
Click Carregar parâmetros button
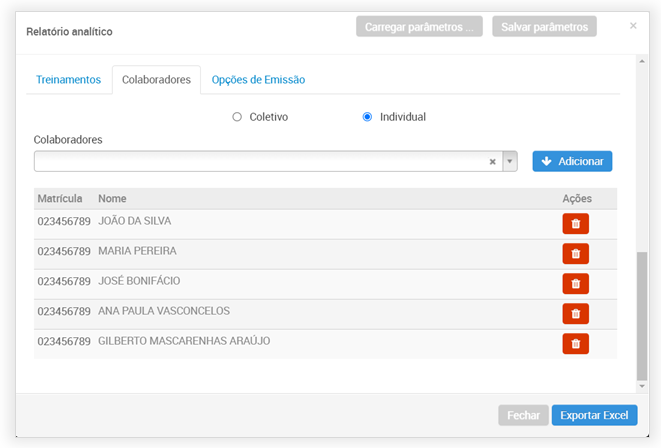pyautogui.click(x=419, y=27)
